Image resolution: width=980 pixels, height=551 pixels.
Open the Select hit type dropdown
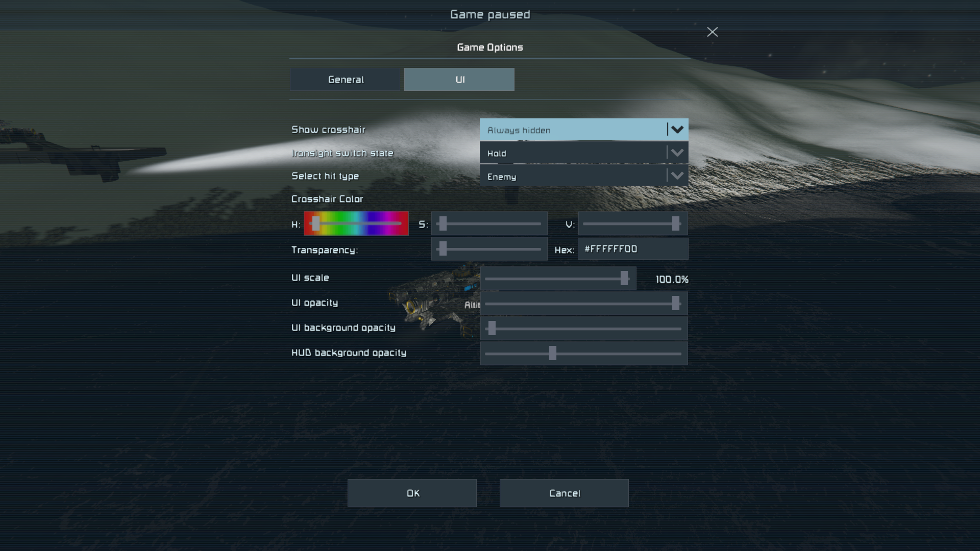click(572, 177)
